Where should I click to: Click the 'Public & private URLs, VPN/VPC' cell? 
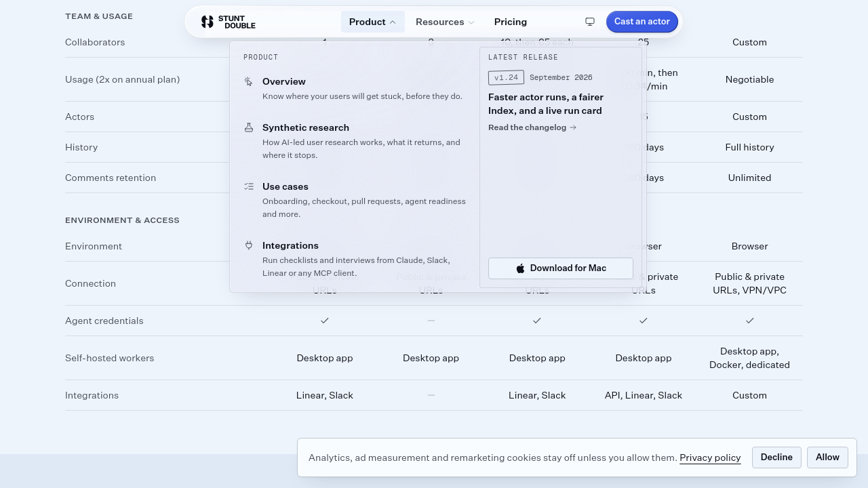click(749, 283)
